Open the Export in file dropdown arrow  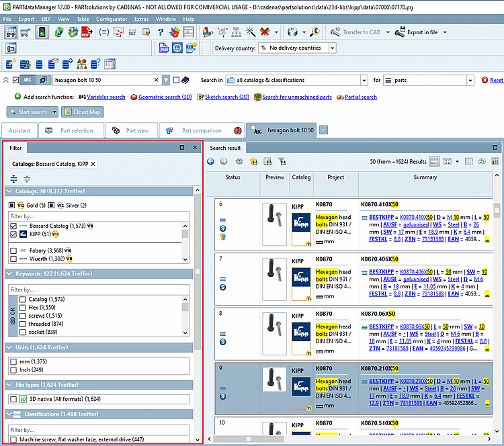445,32
